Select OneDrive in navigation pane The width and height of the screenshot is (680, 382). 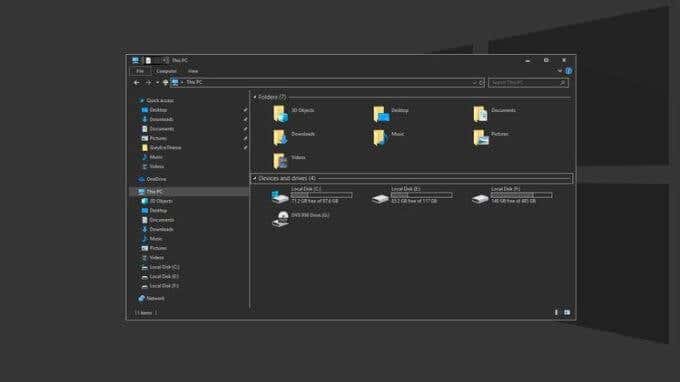[x=156, y=179]
